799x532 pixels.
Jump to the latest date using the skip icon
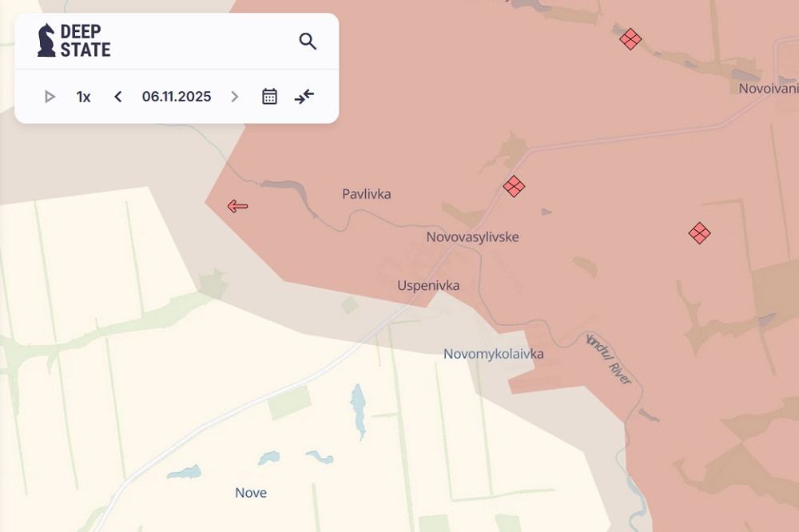[304, 96]
